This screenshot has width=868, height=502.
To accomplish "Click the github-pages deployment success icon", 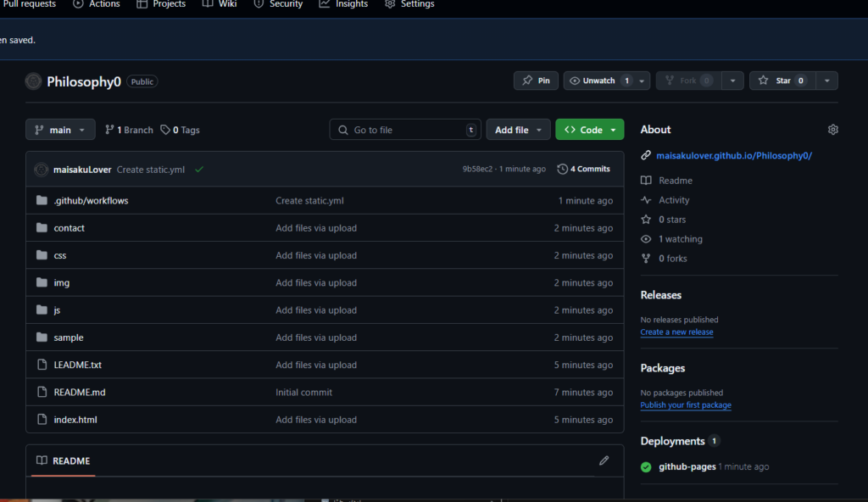I will [x=645, y=467].
